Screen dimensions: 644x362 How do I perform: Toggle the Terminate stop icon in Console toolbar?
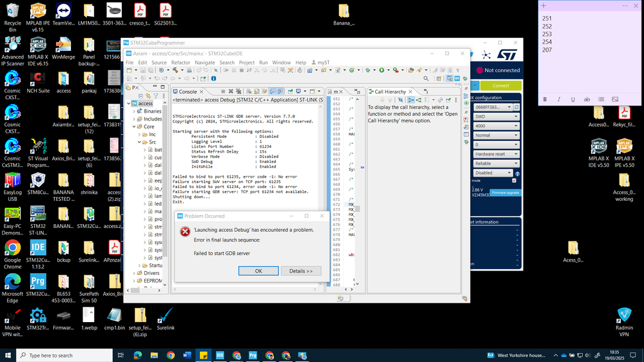click(223, 91)
